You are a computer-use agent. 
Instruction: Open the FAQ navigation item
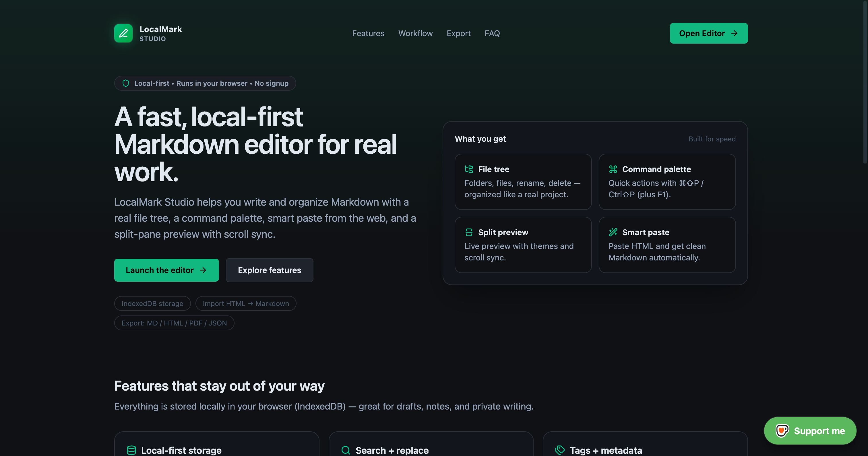(x=492, y=33)
